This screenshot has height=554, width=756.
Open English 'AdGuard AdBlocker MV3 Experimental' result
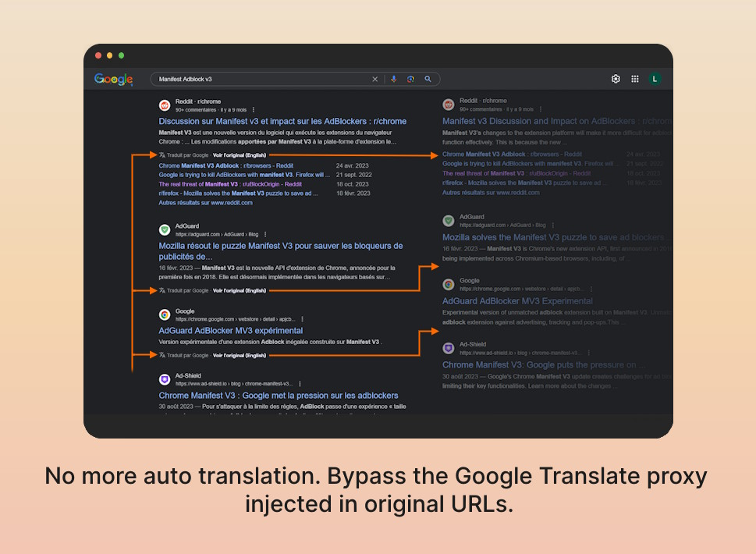pos(518,301)
